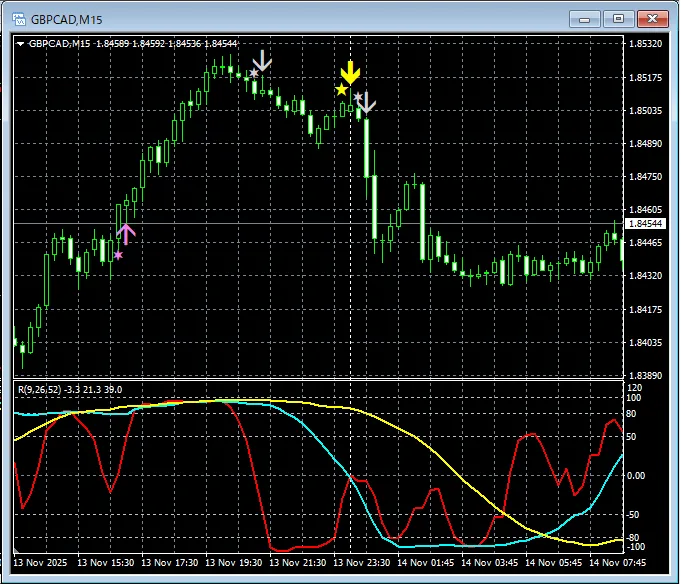Click the GBPCAD chart window icon
Image resolution: width=681 pixels, height=584 pixels.
(x=19, y=19)
